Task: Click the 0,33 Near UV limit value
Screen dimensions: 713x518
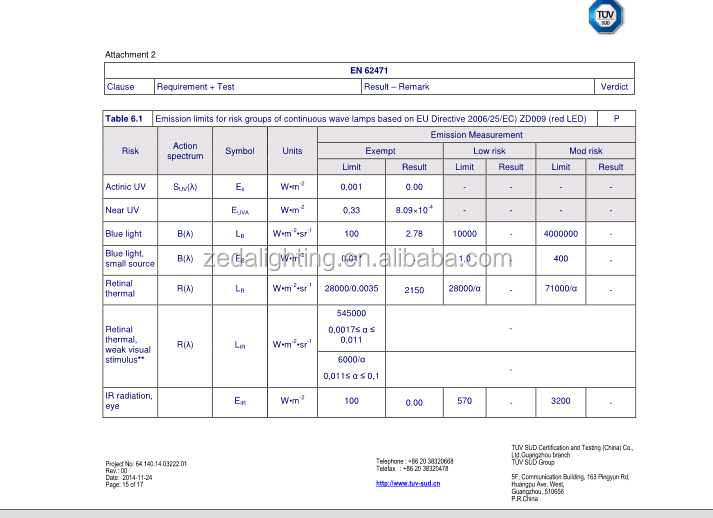Action: tap(351, 211)
